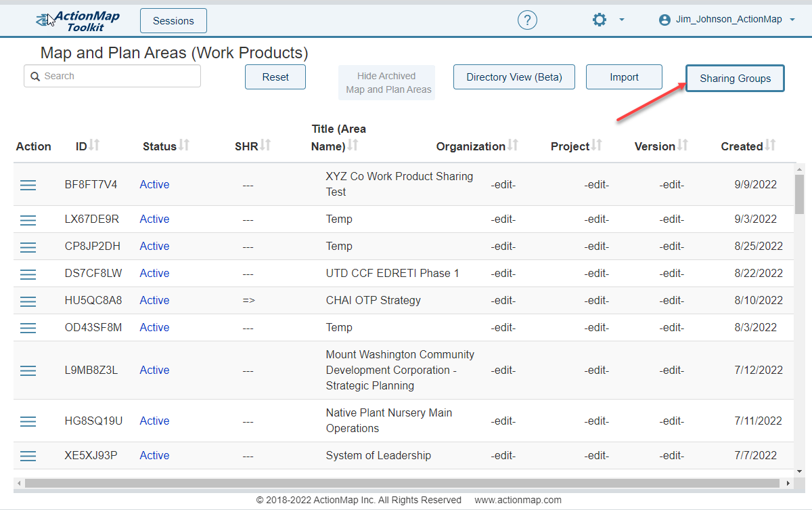Click Active status for XE5XJ93P
Viewport: 812px width, 510px height.
coord(154,456)
